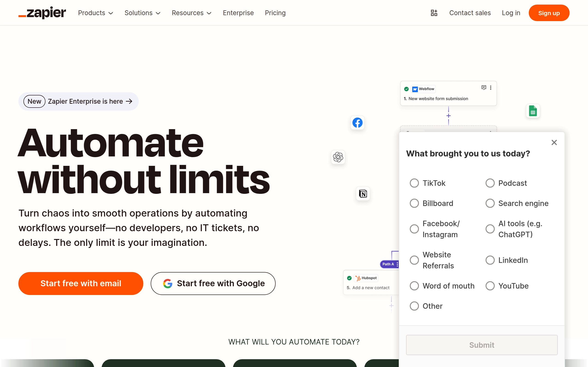This screenshot has height=367, width=588.
Task: Click the Google Sheets icon
Action: click(533, 111)
